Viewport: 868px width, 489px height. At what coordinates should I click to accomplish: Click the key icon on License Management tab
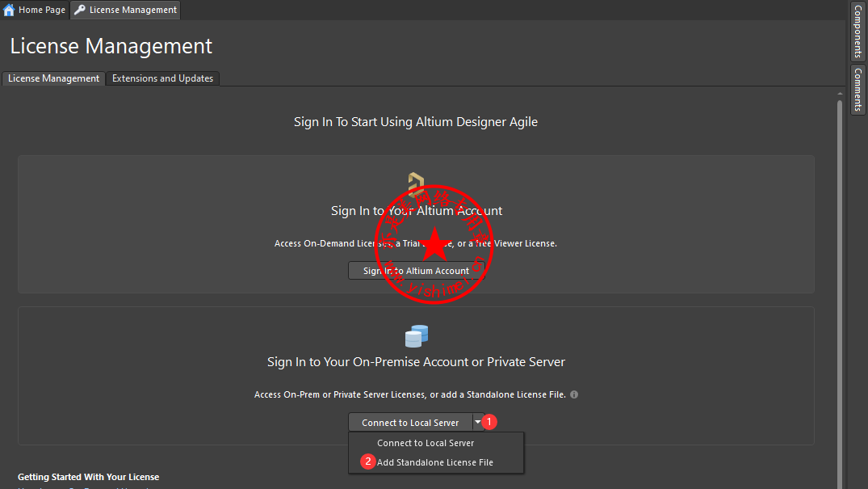pos(80,10)
